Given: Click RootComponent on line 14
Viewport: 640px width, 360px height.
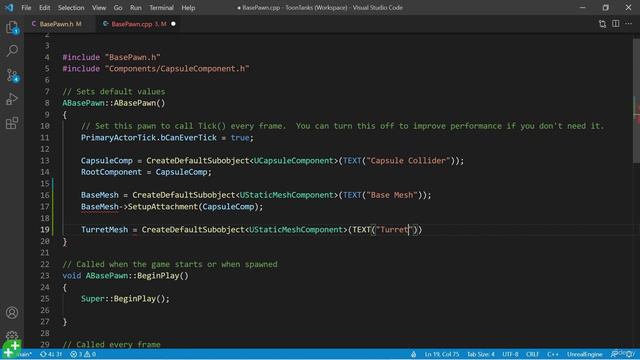Looking at the screenshot, I should click(111, 172).
